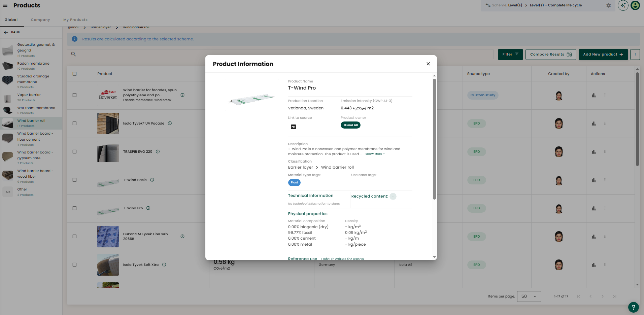This screenshot has width=644, height=315.
Task: Open scheme settings gear
Action: [x=609, y=5]
